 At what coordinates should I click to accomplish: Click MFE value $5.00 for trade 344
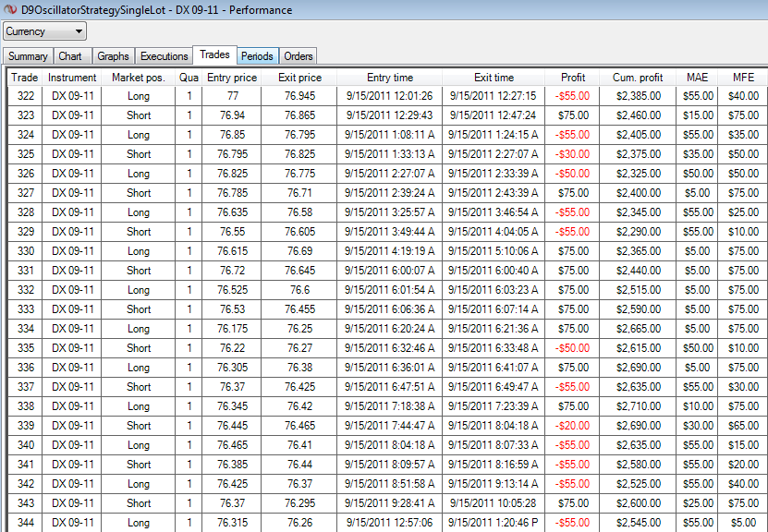pyautogui.click(x=743, y=523)
